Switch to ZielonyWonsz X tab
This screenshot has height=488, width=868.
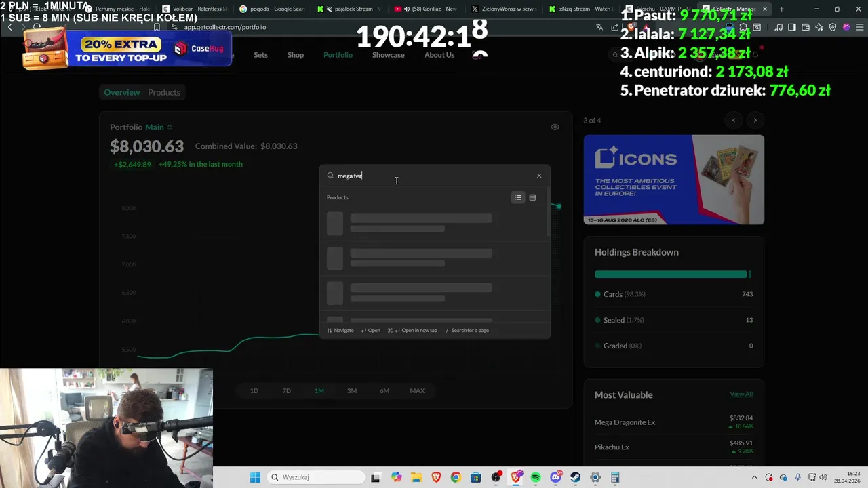pyautogui.click(x=504, y=9)
